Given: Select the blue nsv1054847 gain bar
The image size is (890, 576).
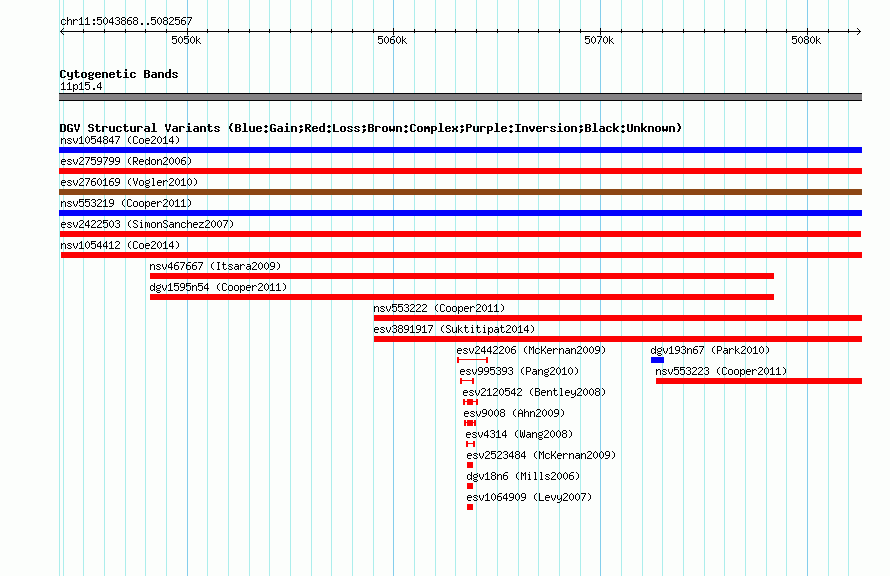Looking at the screenshot, I should (460, 150).
